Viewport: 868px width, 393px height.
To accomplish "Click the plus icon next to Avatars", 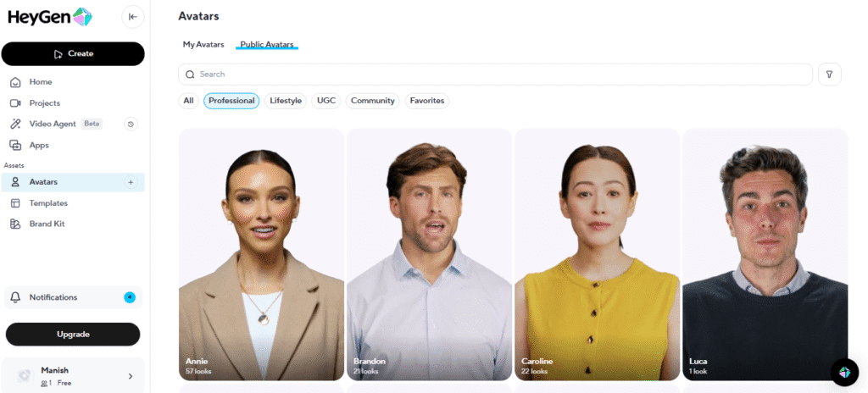I will tap(131, 182).
